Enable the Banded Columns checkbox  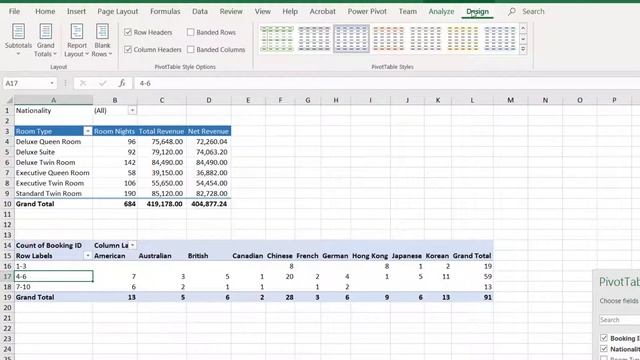click(190, 49)
